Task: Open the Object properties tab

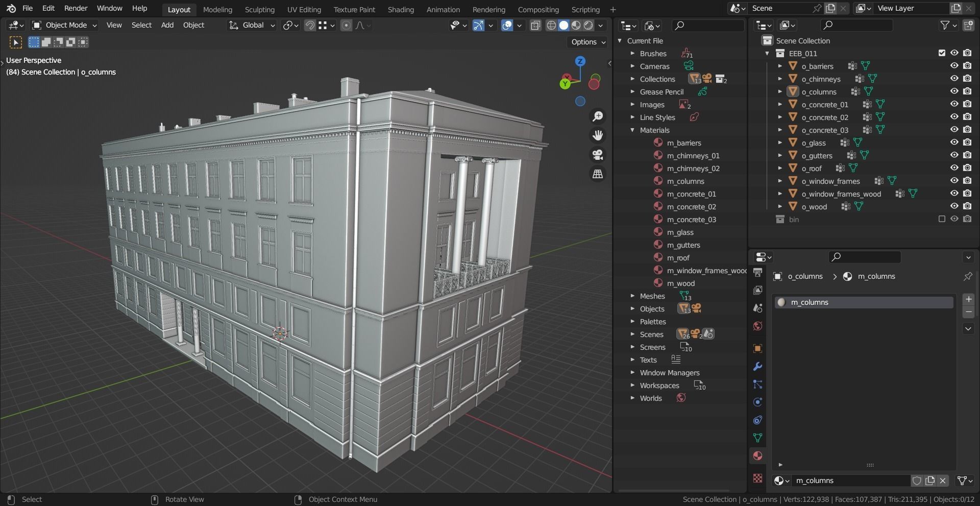Action: [757, 348]
